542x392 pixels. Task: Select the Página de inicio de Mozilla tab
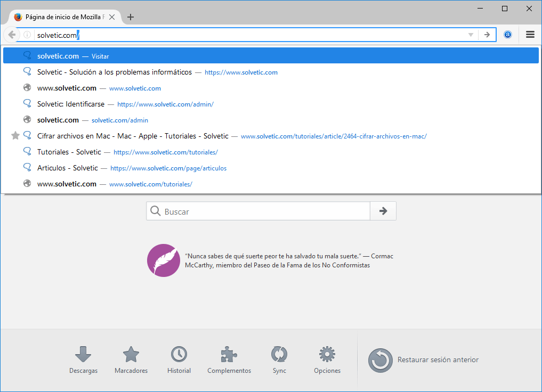[x=64, y=17]
